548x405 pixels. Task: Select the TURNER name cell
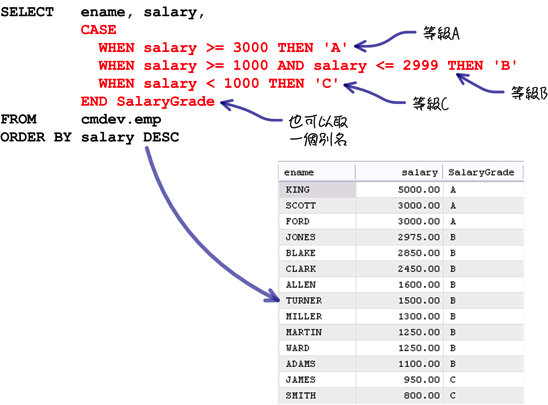(317, 301)
